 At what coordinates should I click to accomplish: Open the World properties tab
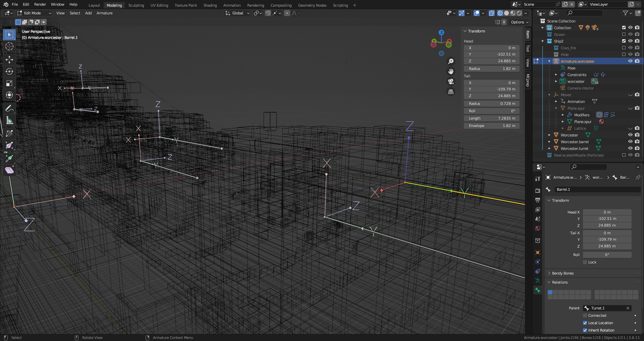pyautogui.click(x=538, y=228)
